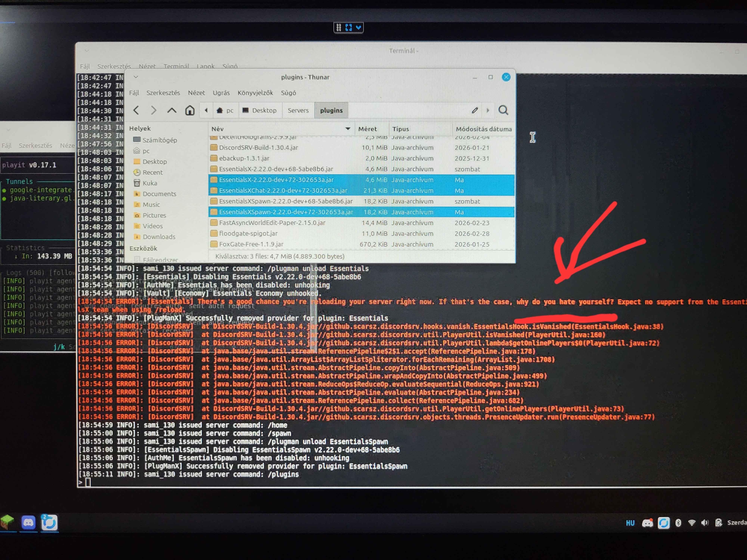Expand top toolbar dropdown chevron
The image size is (747, 560).
pyautogui.click(x=358, y=27)
